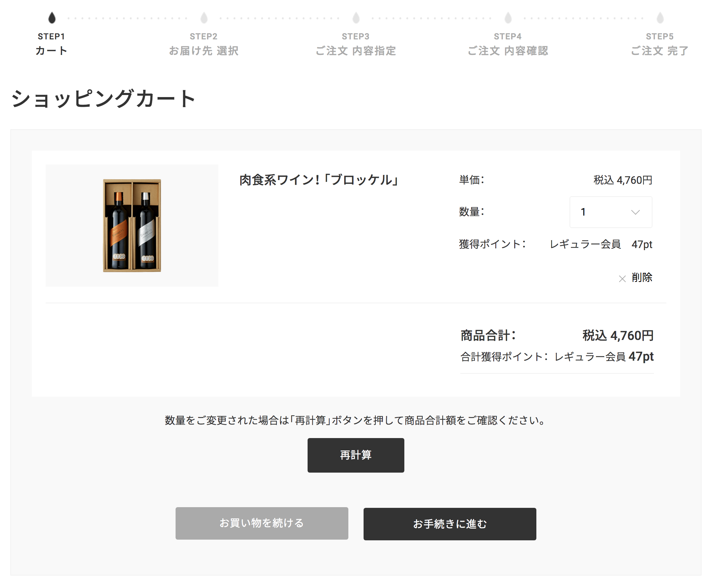
Task: Click the STEP1 droplet icon
Action: (x=52, y=18)
